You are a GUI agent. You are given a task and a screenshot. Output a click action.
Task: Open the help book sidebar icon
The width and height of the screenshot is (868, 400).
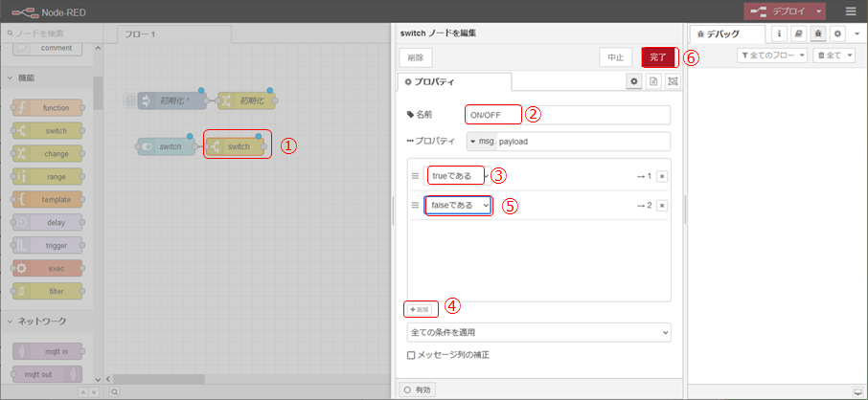pyautogui.click(x=798, y=33)
